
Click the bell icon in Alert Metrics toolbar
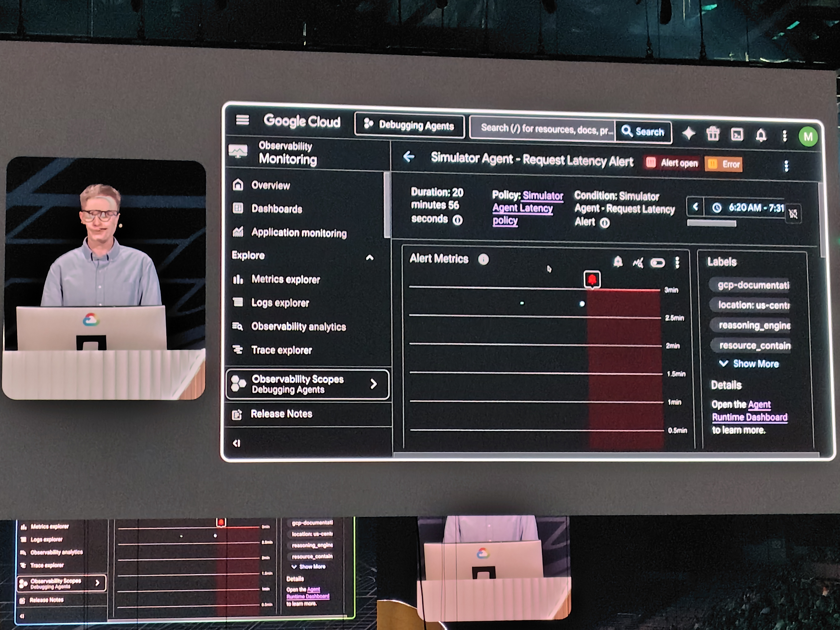[x=618, y=262]
